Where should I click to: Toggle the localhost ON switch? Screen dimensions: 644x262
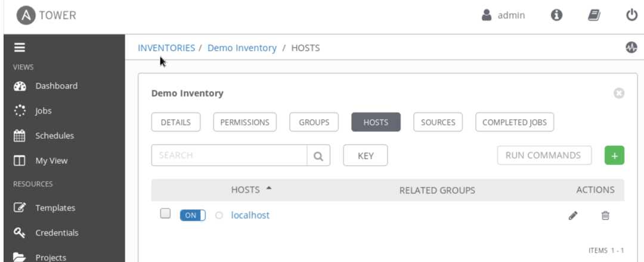tap(193, 216)
